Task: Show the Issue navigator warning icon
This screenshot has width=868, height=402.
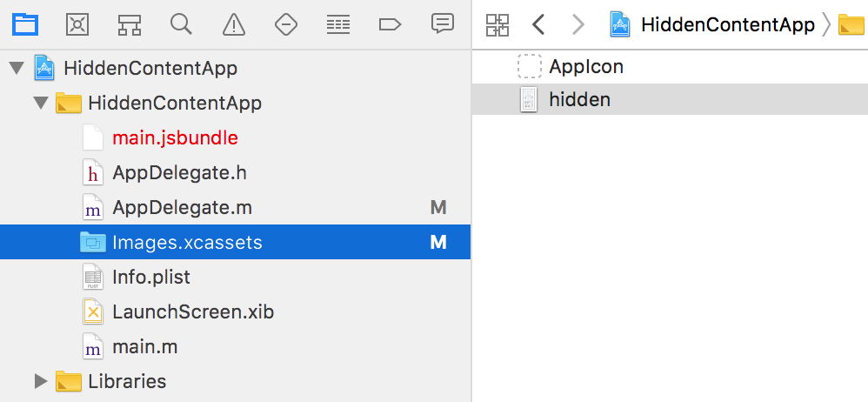Action: (x=233, y=24)
